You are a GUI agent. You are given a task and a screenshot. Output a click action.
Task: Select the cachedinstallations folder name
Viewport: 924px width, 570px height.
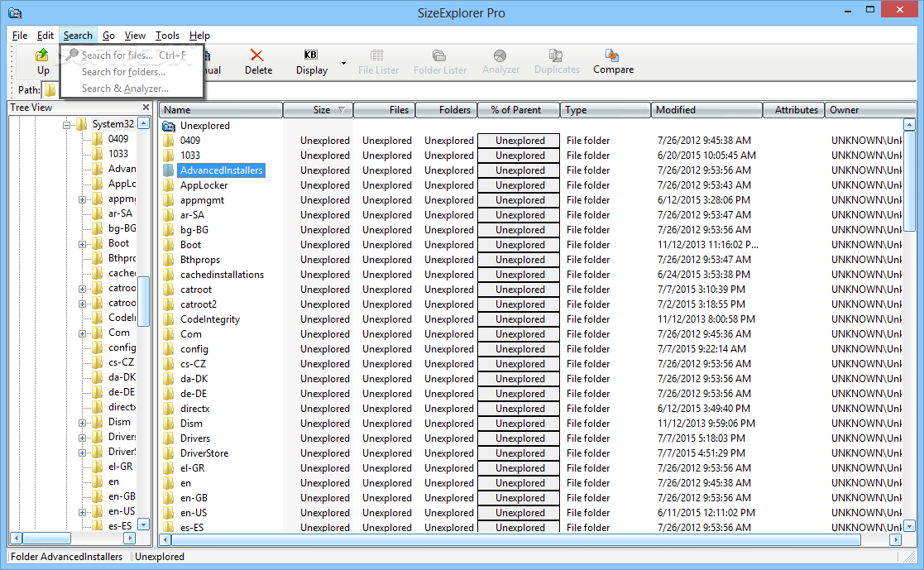coord(223,275)
